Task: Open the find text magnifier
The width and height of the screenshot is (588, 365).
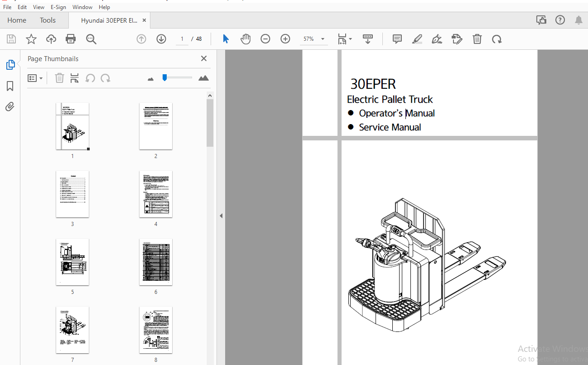Action: (x=91, y=39)
